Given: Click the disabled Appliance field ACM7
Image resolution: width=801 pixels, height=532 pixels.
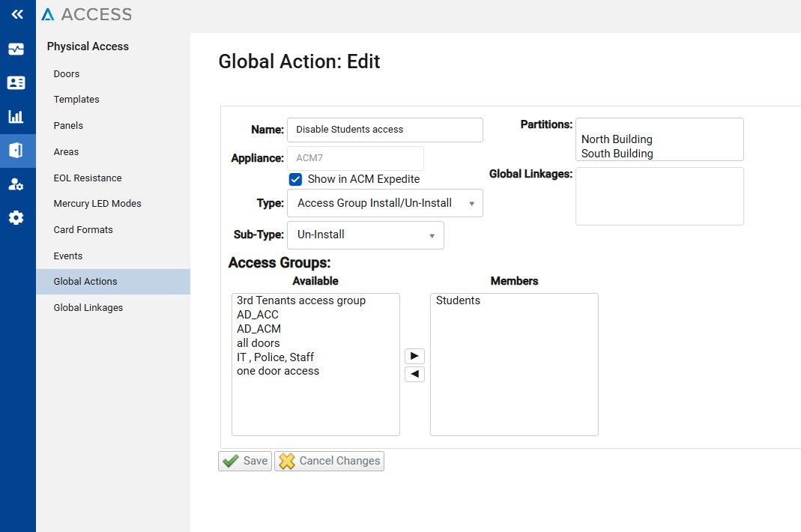Looking at the screenshot, I should coord(356,158).
